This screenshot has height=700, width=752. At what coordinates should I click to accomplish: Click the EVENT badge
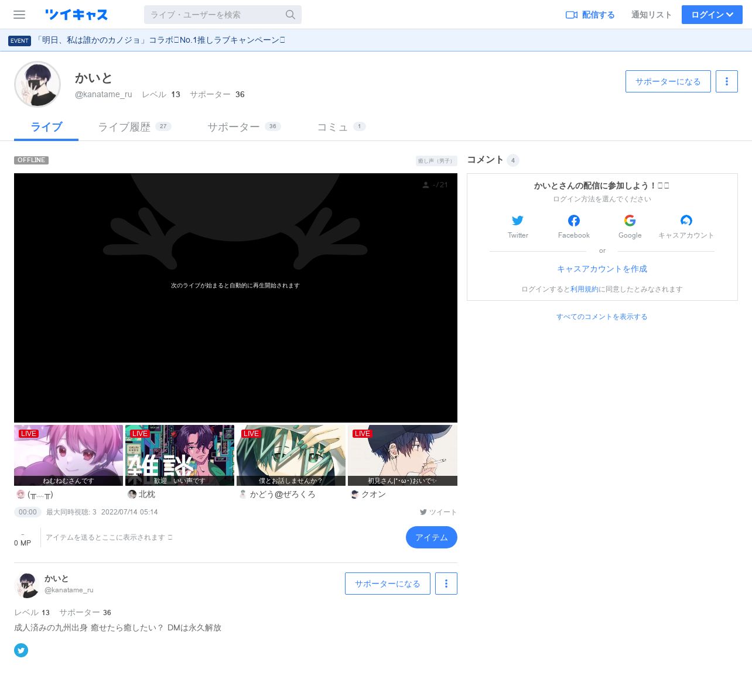[x=19, y=40]
